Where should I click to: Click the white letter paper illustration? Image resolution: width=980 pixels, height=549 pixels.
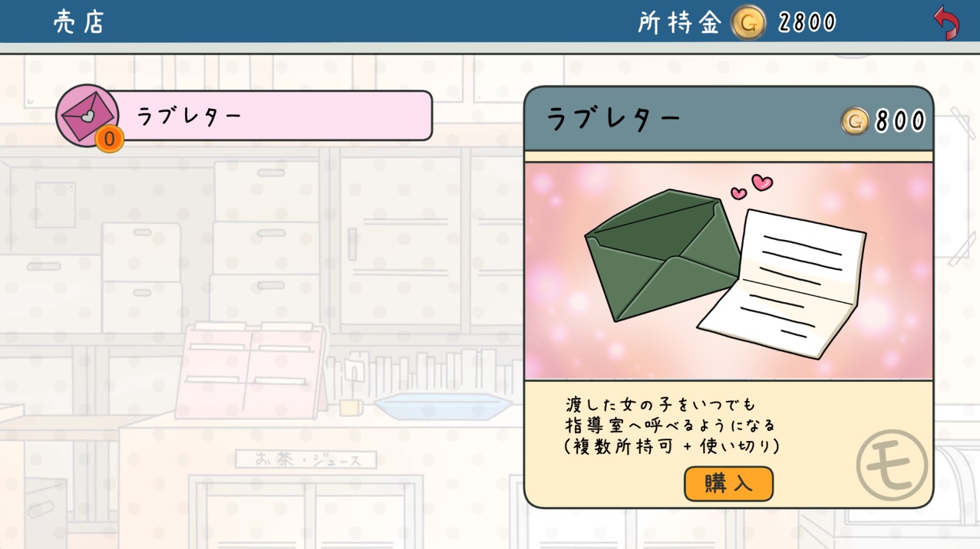point(783,282)
